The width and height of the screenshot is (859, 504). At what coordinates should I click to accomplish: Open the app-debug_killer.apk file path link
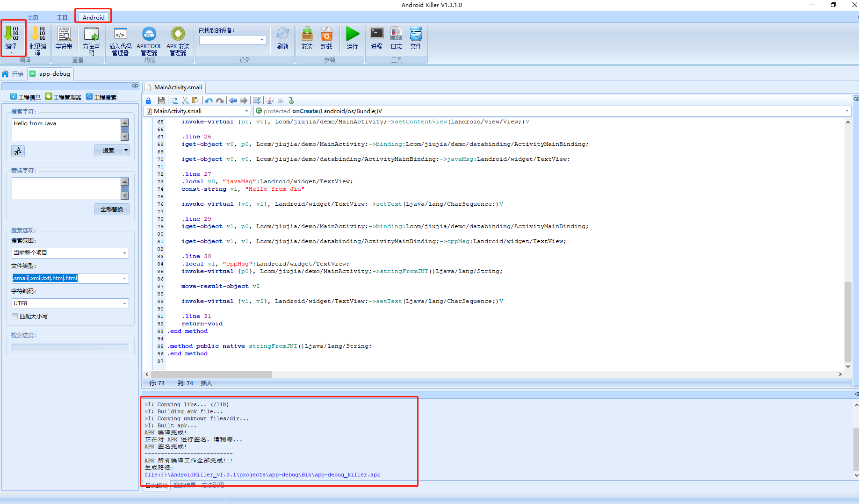point(262,475)
